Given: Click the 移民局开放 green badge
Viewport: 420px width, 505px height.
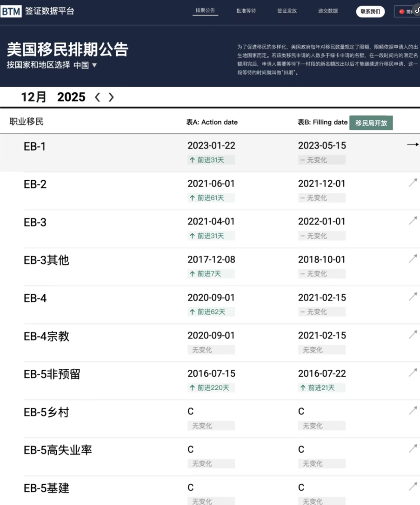Looking at the screenshot, I should [x=371, y=123].
